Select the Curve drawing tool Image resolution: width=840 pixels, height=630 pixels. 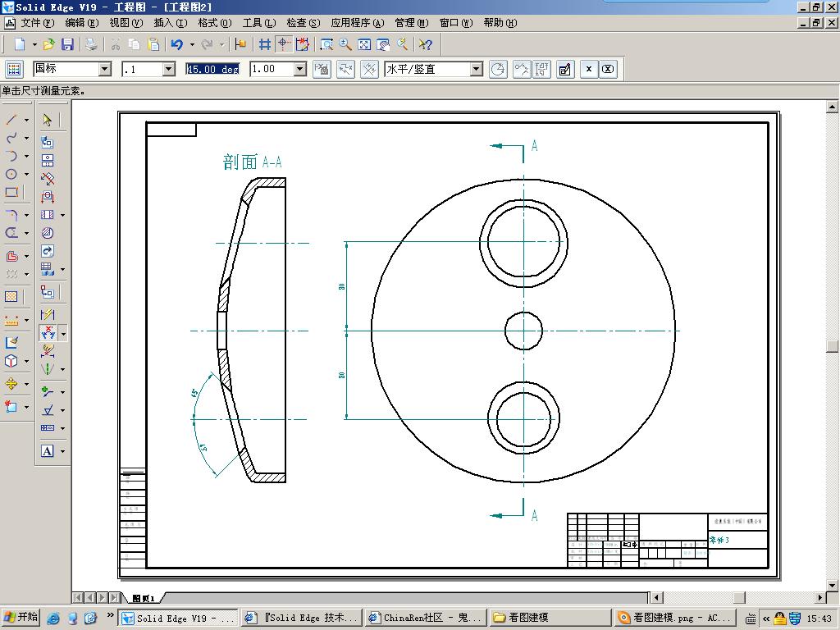[x=11, y=138]
